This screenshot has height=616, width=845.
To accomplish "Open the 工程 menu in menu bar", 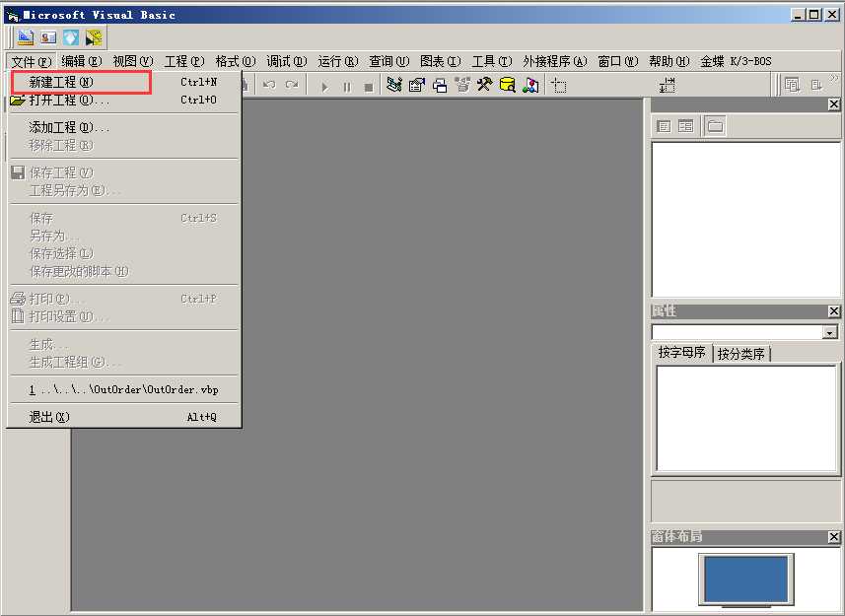I will pyautogui.click(x=183, y=61).
